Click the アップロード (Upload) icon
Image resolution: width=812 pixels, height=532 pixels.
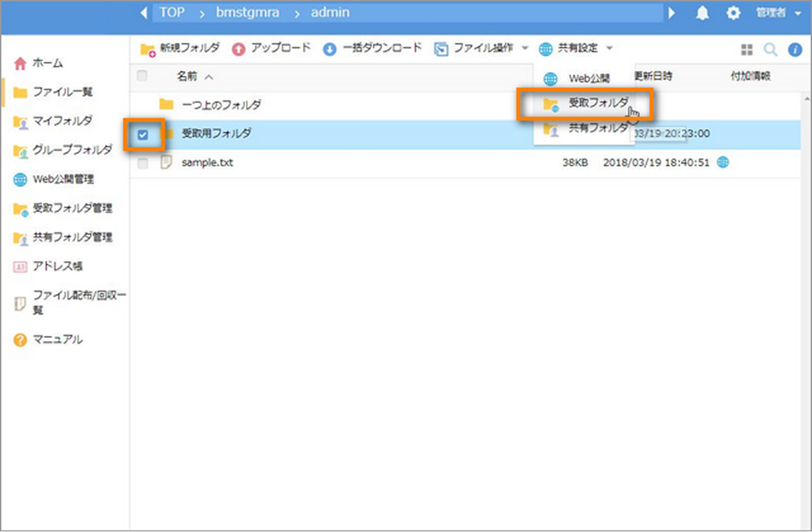(238, 48)
